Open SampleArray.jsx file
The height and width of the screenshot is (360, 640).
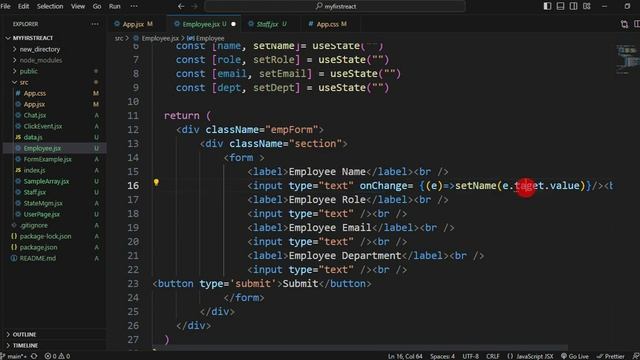[46, 181]
